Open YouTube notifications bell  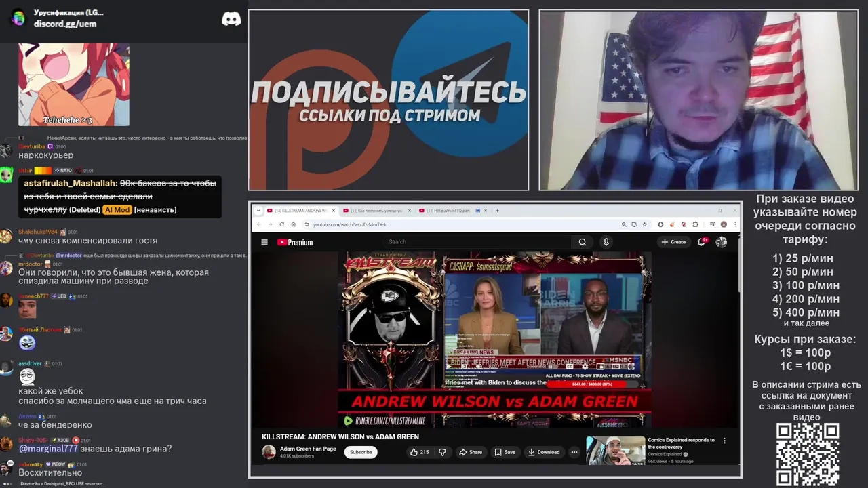click(702, 242)
